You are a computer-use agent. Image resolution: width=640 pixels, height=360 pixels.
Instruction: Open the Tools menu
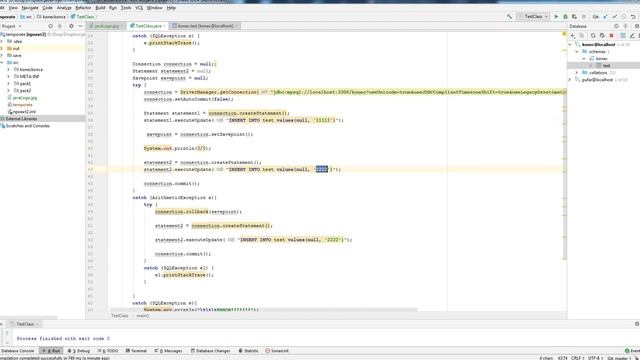[x=126, y=8]
